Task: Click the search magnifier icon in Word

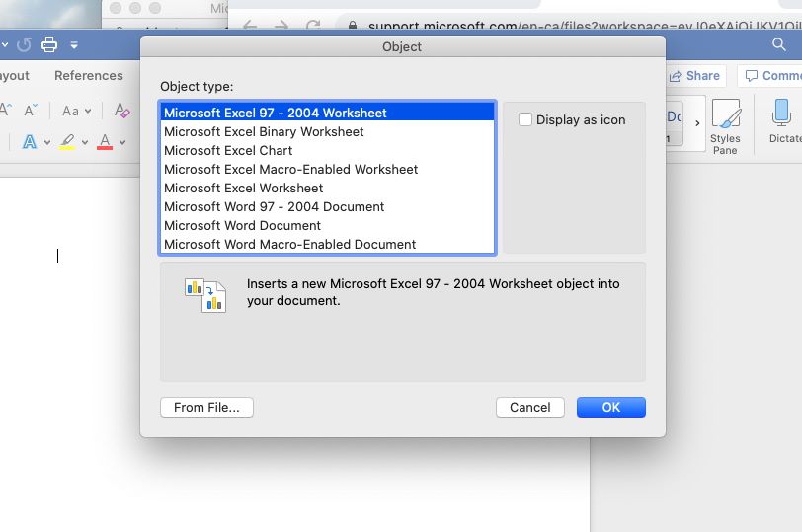Action: coord(779,44)
